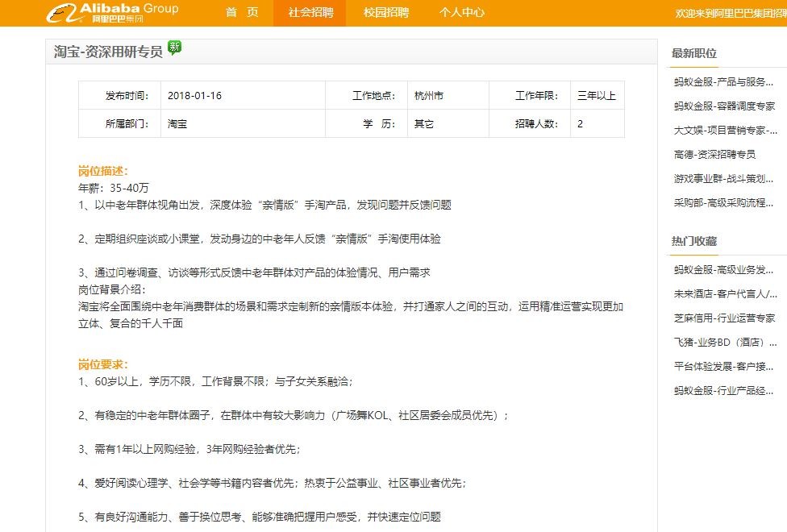The width and height of the screenshot is (787, 532).
Task: View the 高德-资深招聘专员 position
Action: [x=714, y=155]
